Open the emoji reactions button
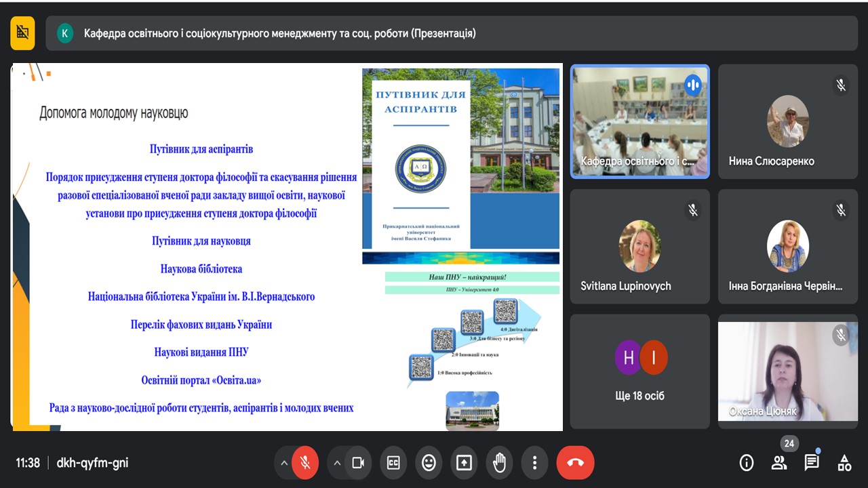Image resolution: width=868 pixels, height=488 pixels. tap(429, 463)
